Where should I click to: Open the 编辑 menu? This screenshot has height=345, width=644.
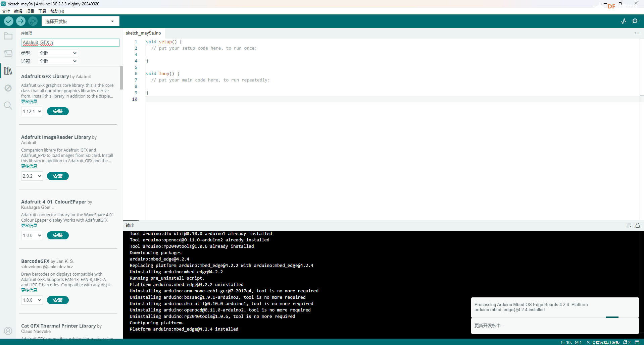pyautogui.click(x=18, y=11)
